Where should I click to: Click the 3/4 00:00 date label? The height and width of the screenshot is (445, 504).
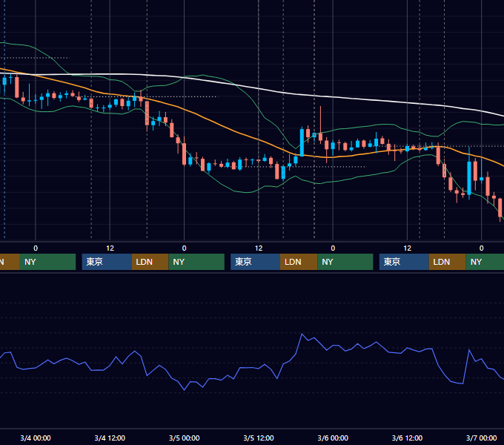(x=36, y=438)
